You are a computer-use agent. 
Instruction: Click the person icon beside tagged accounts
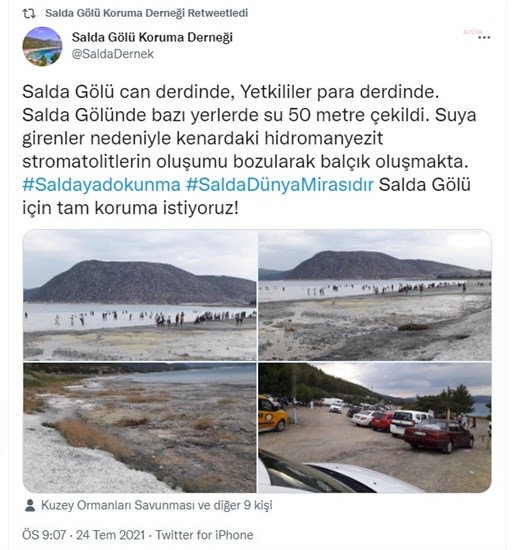click(30, 505)
